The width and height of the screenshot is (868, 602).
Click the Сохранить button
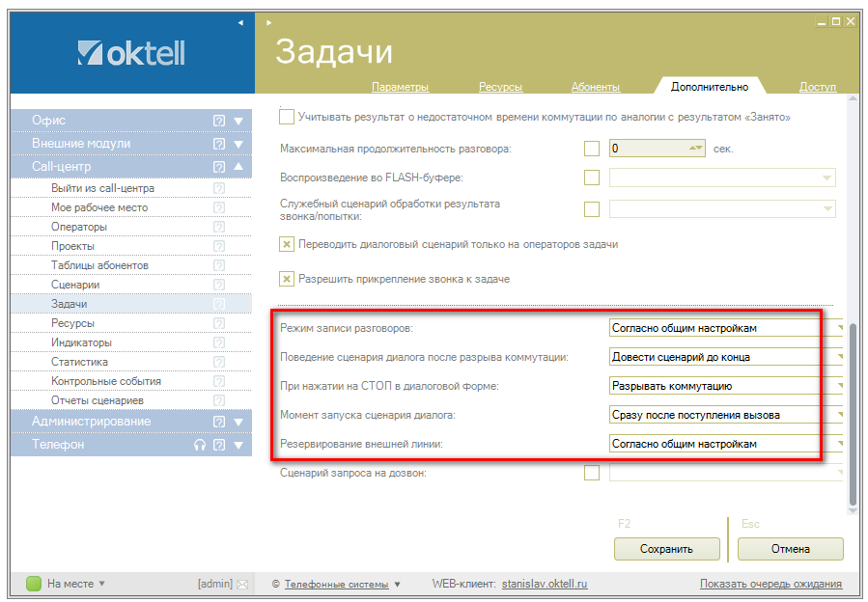point(666,549)
